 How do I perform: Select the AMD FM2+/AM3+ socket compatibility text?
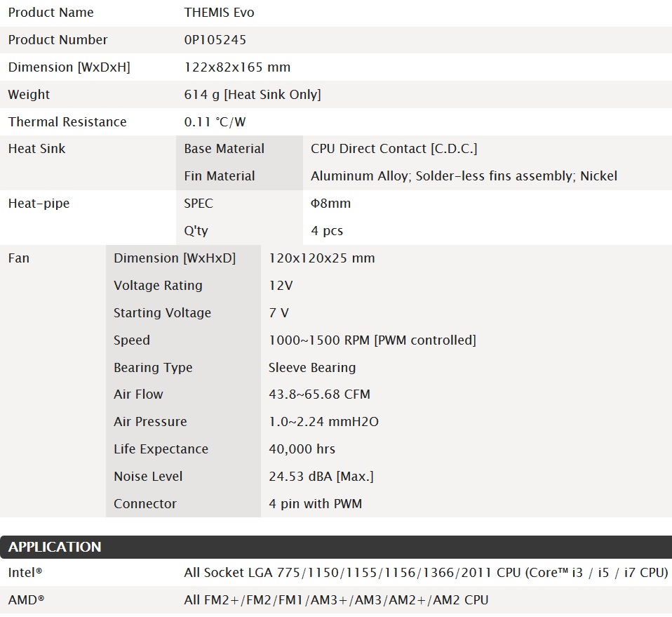[337, 600]
